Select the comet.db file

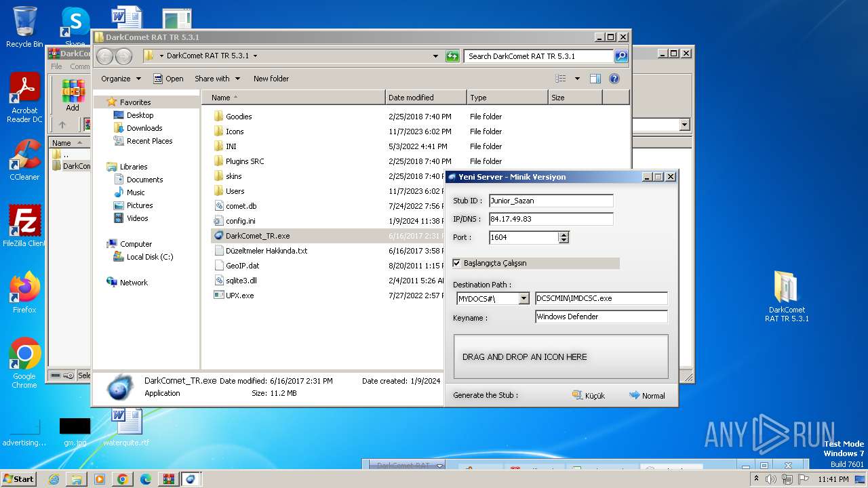click(x=241, y=206)
